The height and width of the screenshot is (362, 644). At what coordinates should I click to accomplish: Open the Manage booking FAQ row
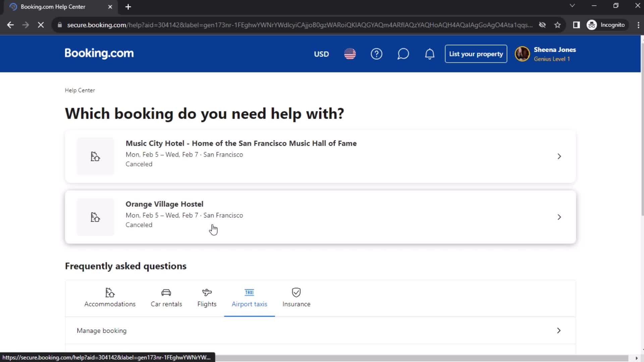(320, 331)
